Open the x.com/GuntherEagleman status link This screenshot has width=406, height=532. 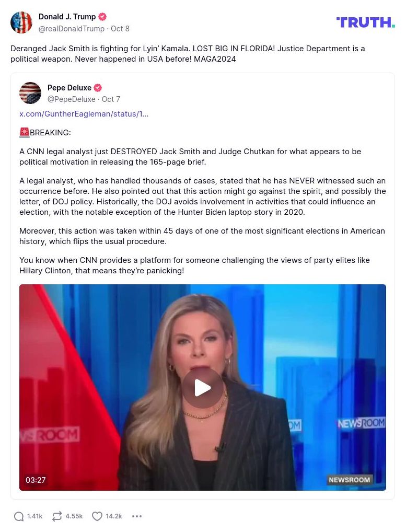click(84, 114)
